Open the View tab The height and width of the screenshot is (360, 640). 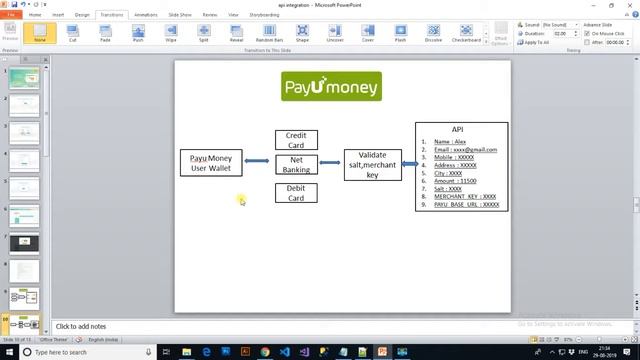(x=233, y=15)
